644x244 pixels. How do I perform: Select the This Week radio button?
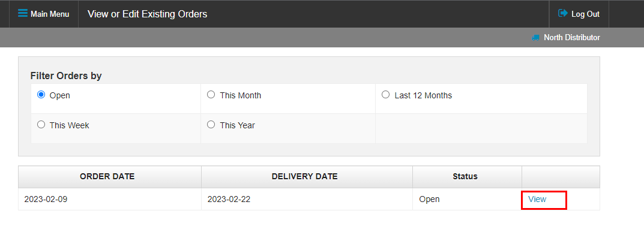41,125
